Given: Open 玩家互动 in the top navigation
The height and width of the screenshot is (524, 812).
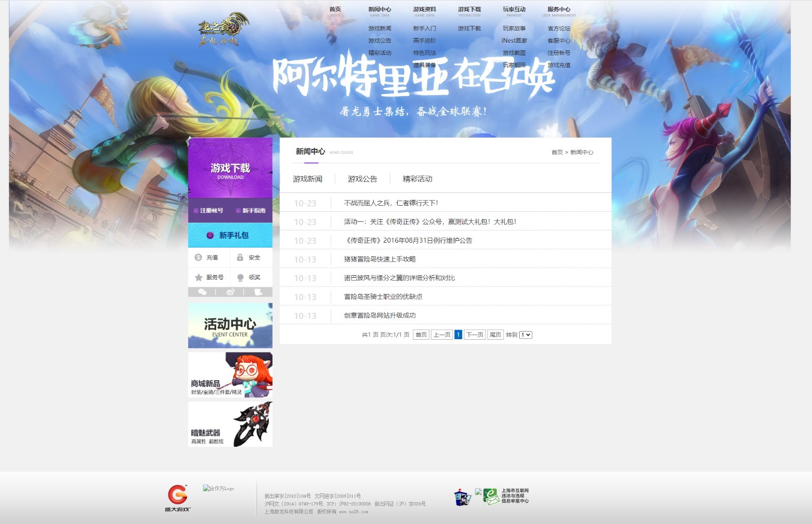Looking at the screenshot, I should pos(514,9).
